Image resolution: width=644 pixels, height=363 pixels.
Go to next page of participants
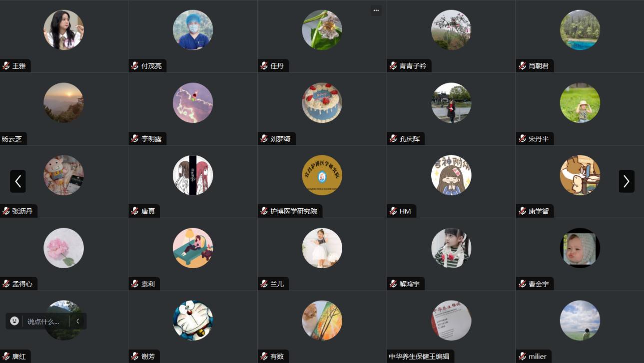point(627,181)
